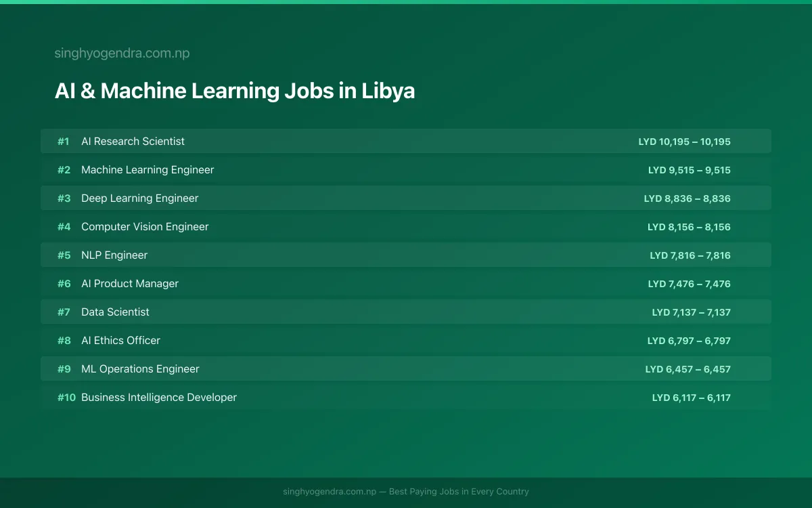Click rank number #4
The image size is (812, 508).
coord(64,226)
